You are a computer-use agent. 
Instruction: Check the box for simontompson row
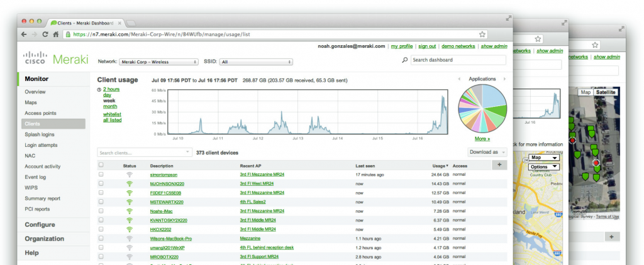point(101,174)
